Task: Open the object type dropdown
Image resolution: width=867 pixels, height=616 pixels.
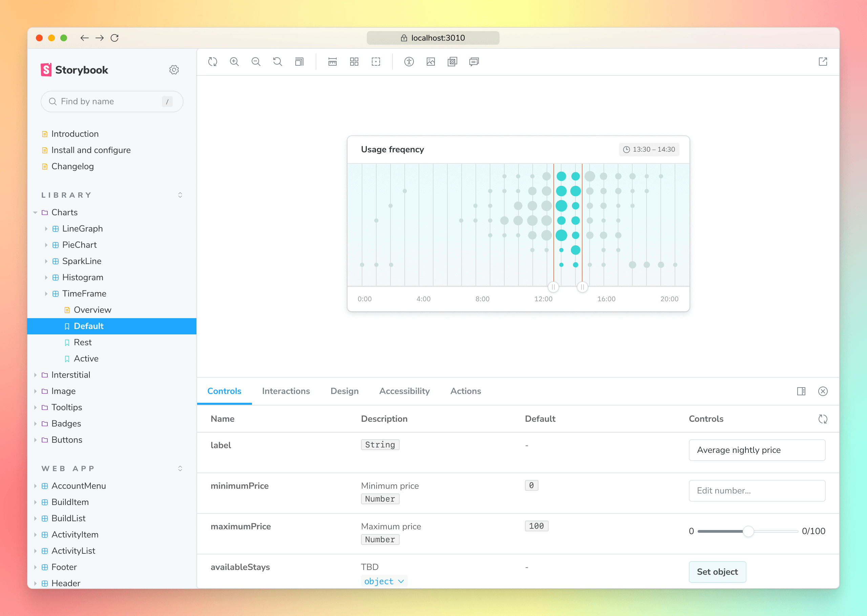Action: (384, 581)
